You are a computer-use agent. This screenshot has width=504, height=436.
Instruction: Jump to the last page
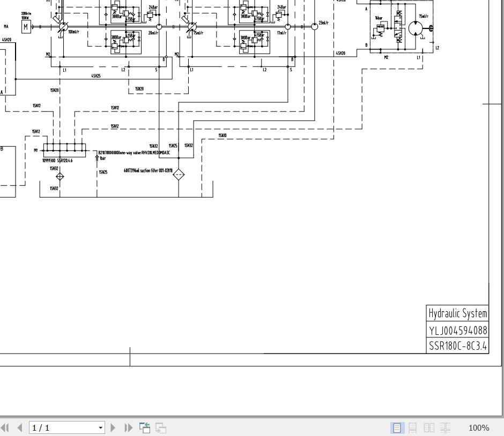pos(128,427)
